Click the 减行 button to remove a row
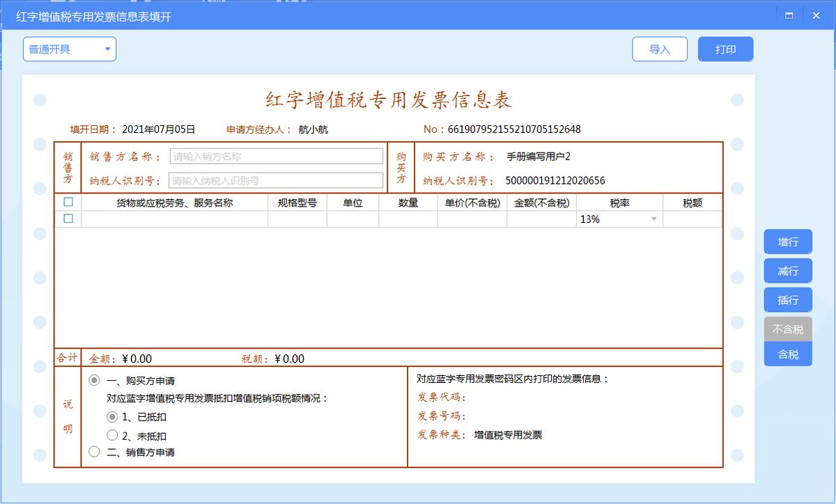836x504 pixels. (x=787, y=271)
